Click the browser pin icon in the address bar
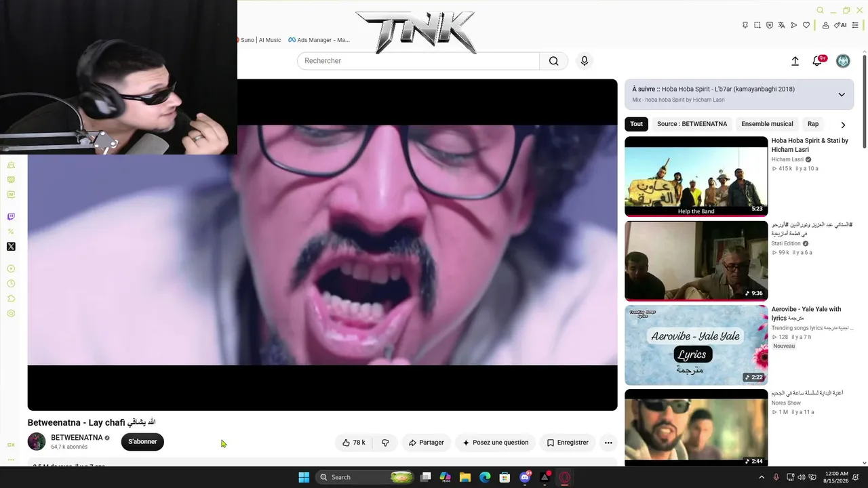Screen dimensions: 868x488 tap(745, 25)
